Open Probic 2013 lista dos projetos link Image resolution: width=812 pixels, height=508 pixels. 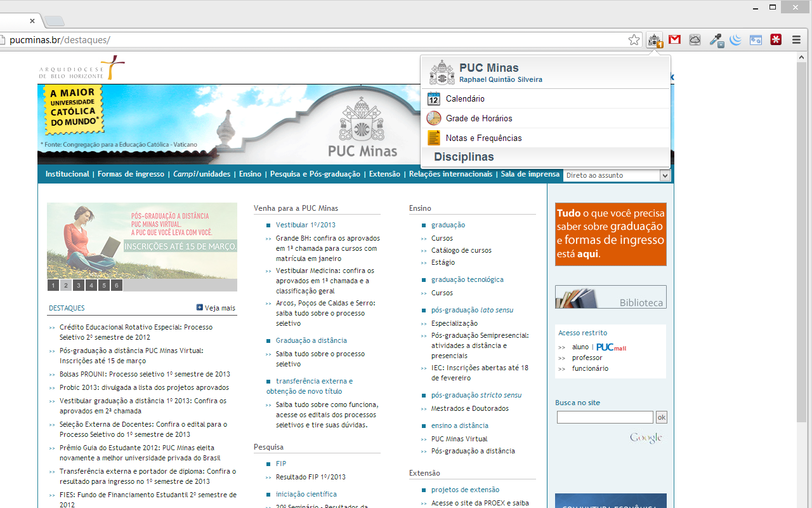(144, 387)
